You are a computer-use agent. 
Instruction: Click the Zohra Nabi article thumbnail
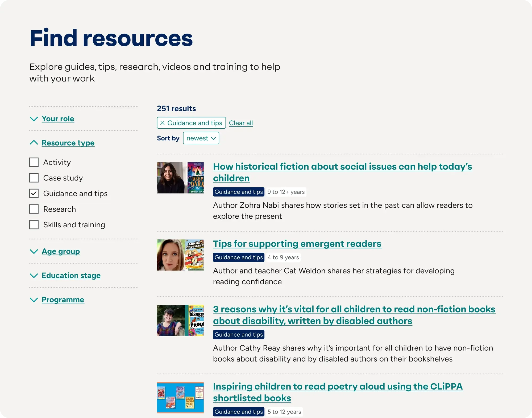tap(180, 178)
